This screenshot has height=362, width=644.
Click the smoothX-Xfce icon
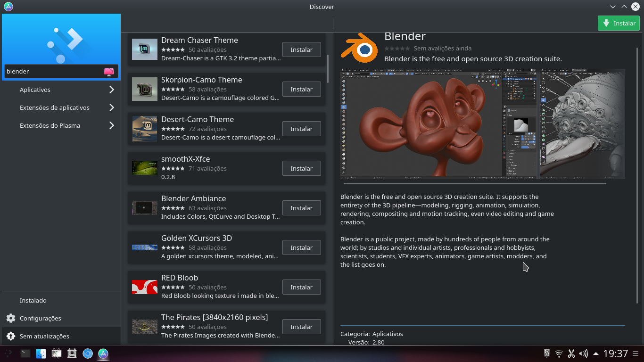tap(145, 168)
